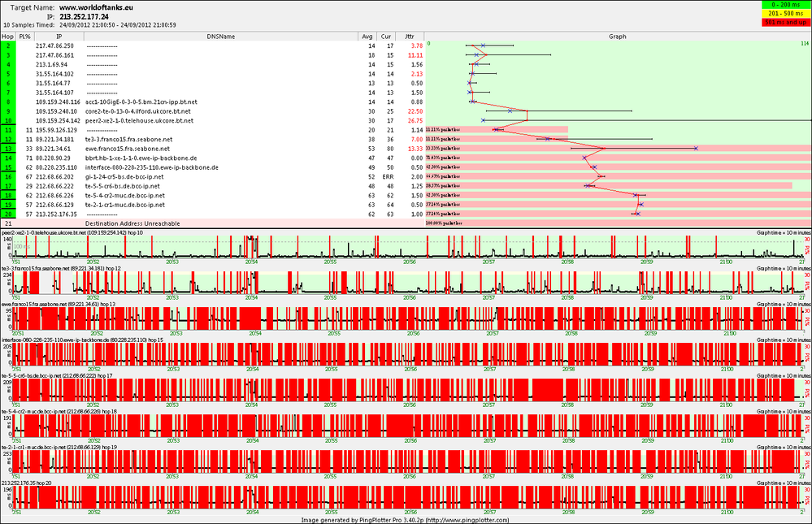Click the te3-3.franco15 hop 12 timeline graph
Viewport: 812px width, 524px height.
[406, 283]
